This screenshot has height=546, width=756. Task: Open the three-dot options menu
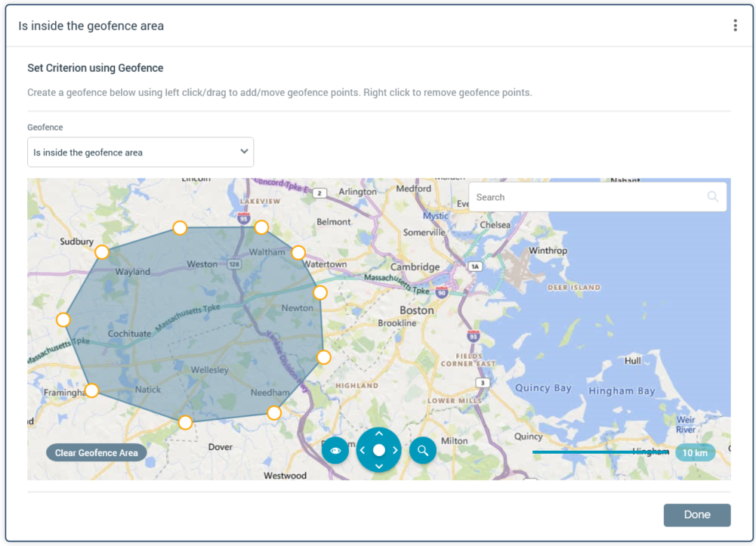pos(735,26)
